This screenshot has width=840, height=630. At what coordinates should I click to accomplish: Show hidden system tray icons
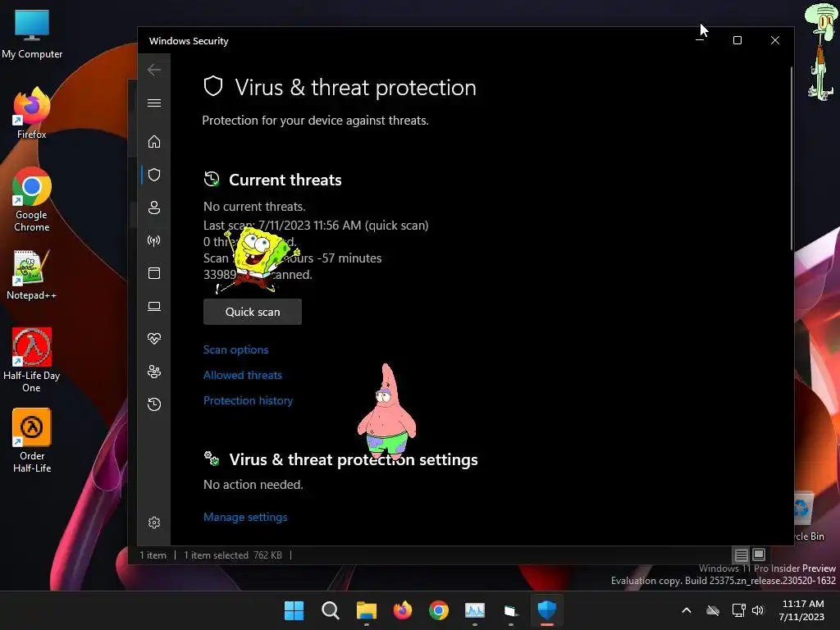click(x=687, y=610)
